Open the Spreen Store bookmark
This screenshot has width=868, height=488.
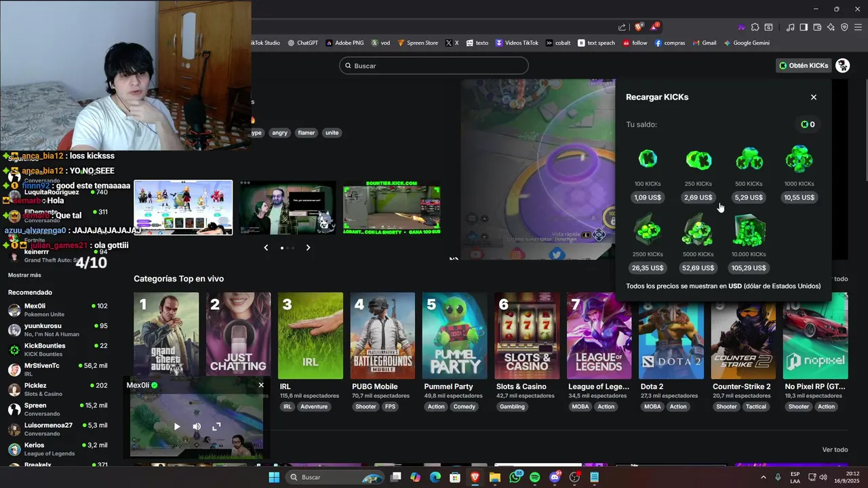click(x=418, y=43)
